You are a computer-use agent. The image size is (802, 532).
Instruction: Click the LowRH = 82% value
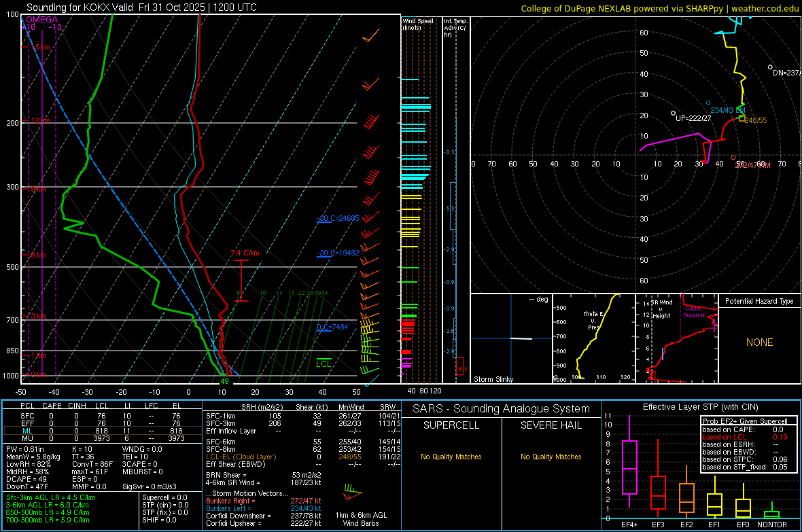[x=28, y=464]
